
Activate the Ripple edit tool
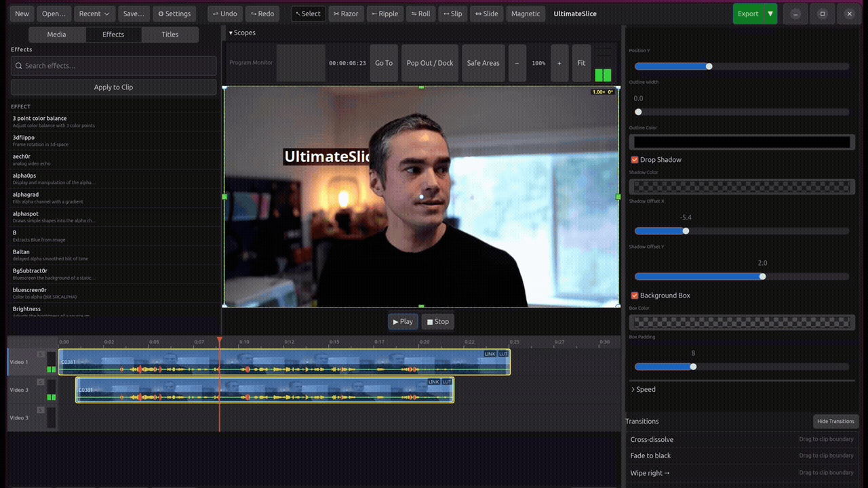tap(385, 14)
